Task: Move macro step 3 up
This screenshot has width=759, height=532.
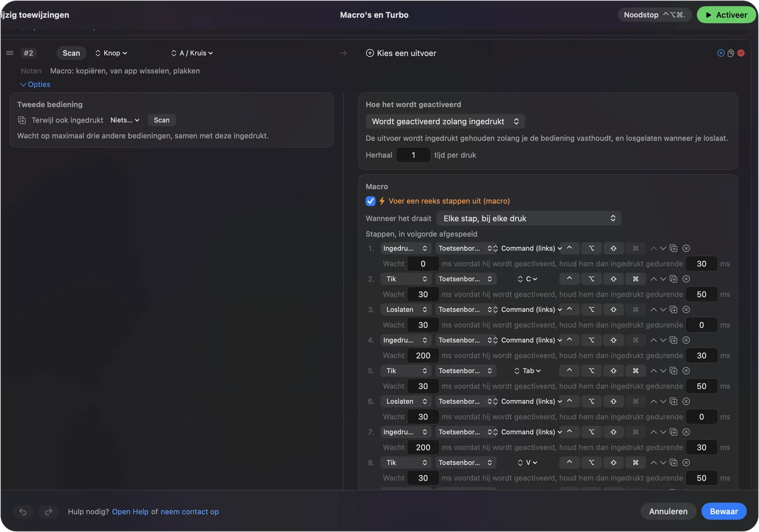Action: point(654,310)
